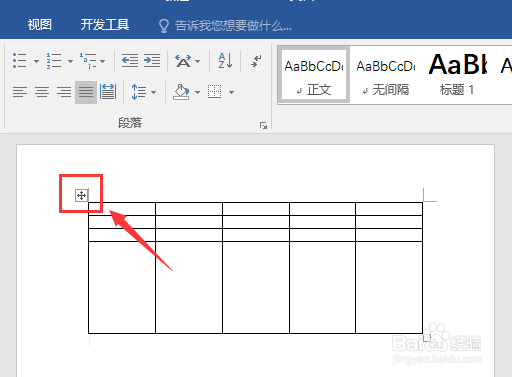Toggle justify alignment button
Viewport: 512px width, 377px height.
[86, 92]
